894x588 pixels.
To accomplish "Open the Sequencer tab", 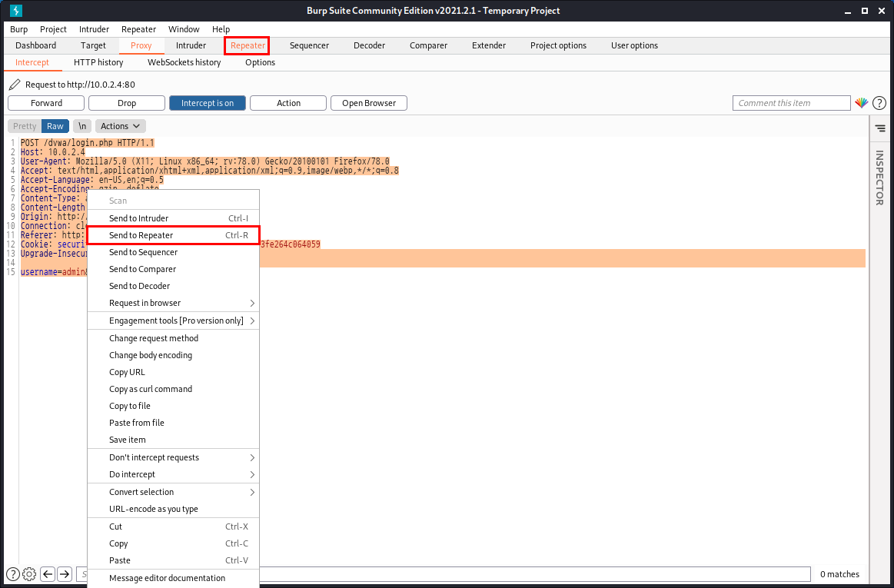I will tap(309, 45).
